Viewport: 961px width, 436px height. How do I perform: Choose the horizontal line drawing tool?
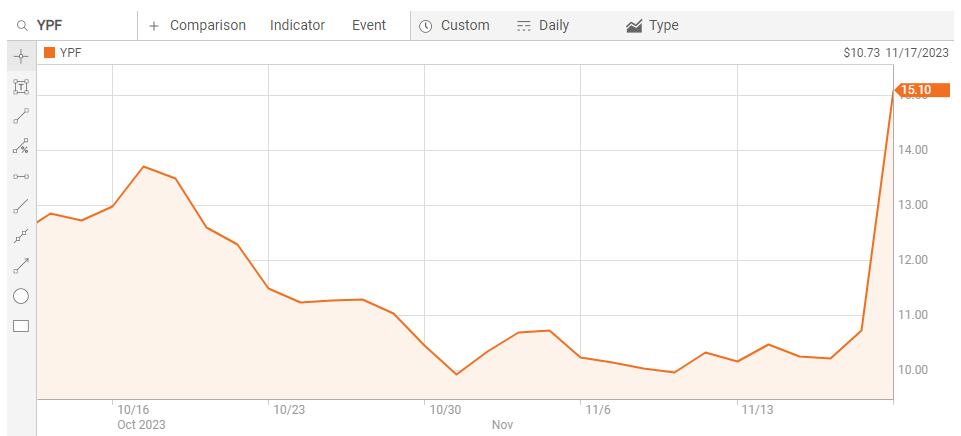(20, 176)
